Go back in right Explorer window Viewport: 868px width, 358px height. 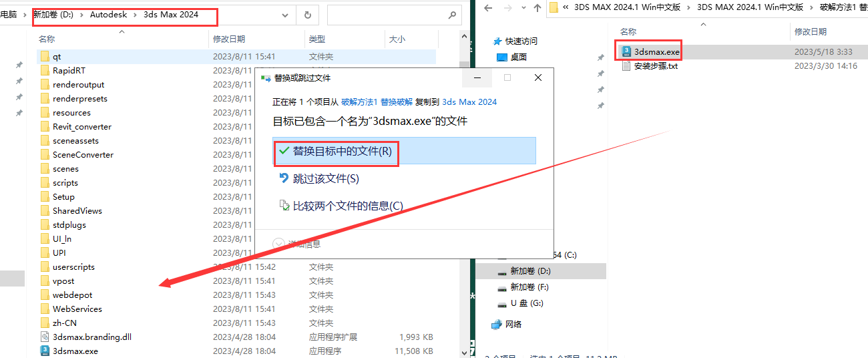(x=489, y=8)
